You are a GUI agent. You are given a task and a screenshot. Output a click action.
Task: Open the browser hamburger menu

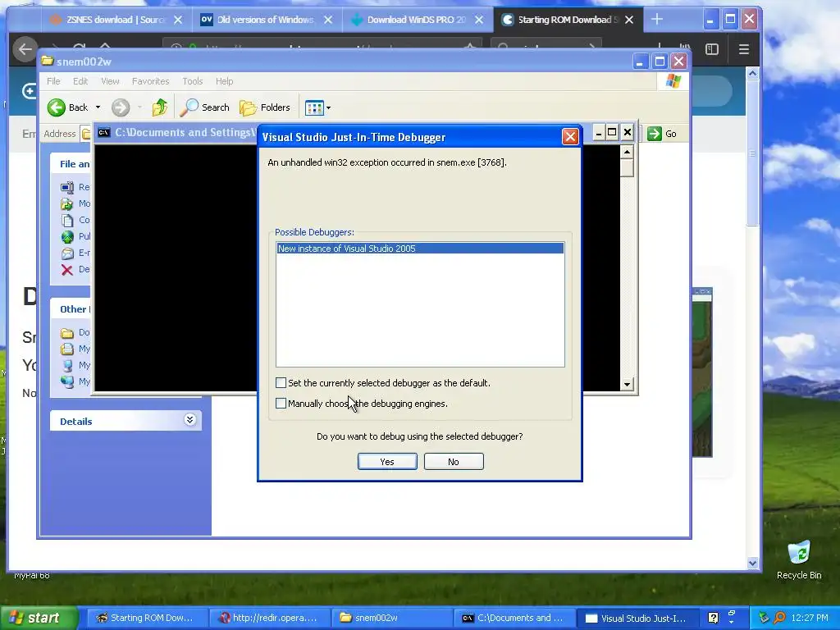[743, 49]
